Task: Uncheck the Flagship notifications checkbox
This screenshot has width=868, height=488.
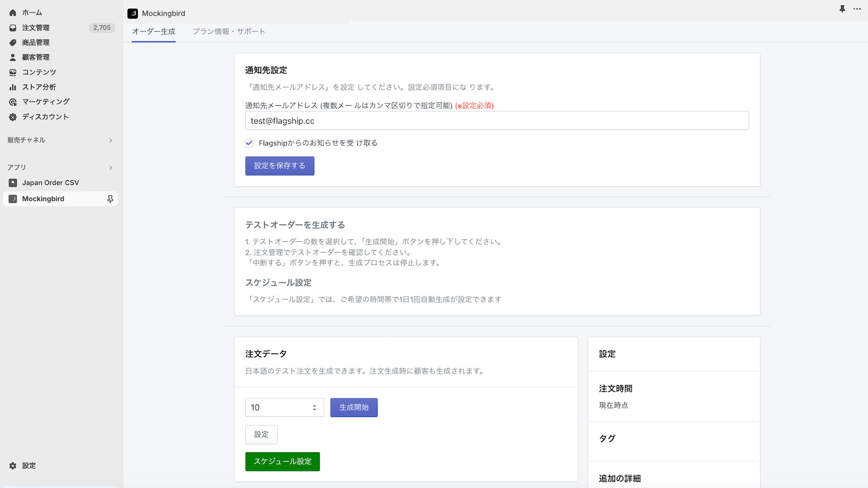Action: click(250, 143)
